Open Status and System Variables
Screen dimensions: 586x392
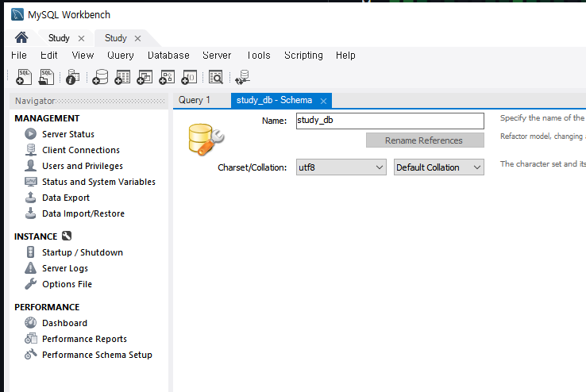98,182
